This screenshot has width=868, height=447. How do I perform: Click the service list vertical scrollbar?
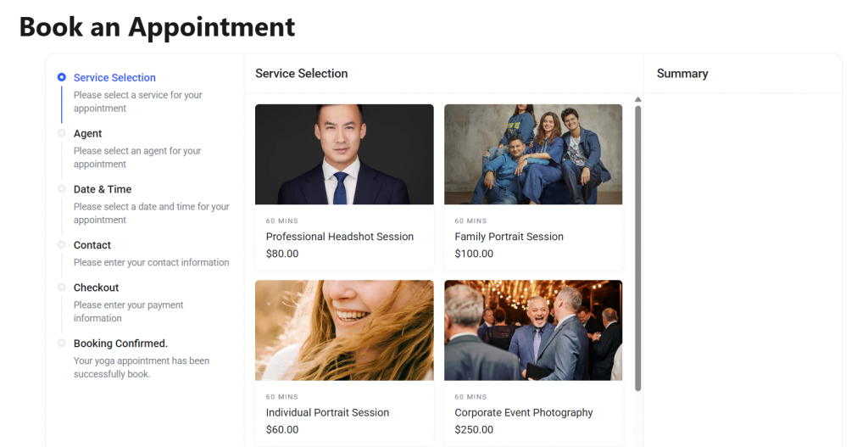[638, 246]
